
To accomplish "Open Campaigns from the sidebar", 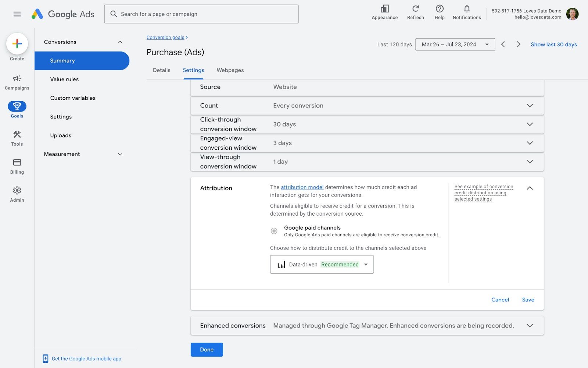I will click(17, 82).
